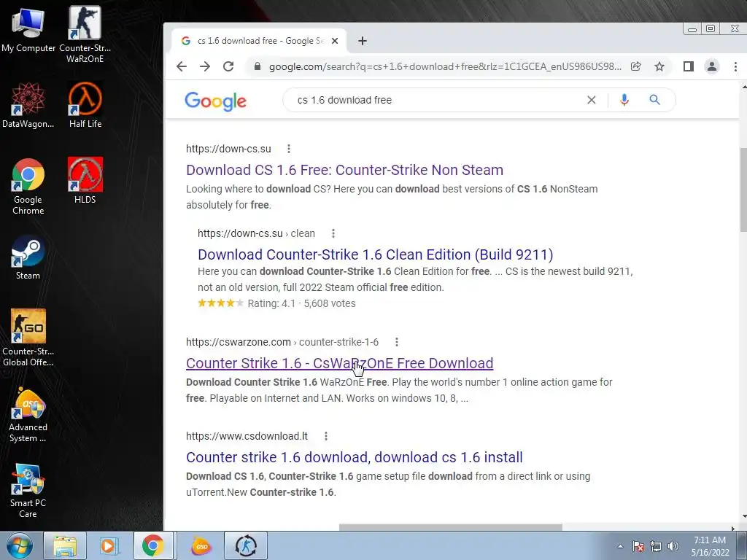Open Action Center flag tray icon
The height and width of the screenshot is (560, 747).
[638, 546]
